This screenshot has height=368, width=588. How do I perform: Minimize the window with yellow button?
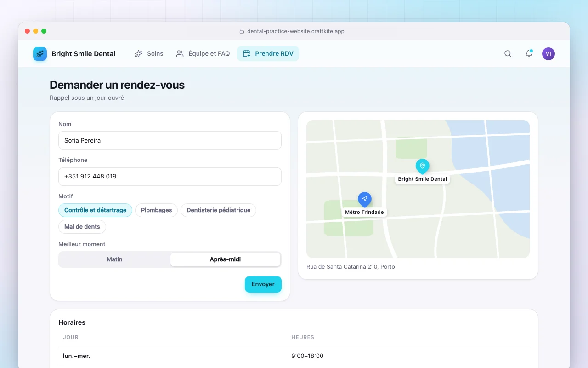click(x=35, y=31)
